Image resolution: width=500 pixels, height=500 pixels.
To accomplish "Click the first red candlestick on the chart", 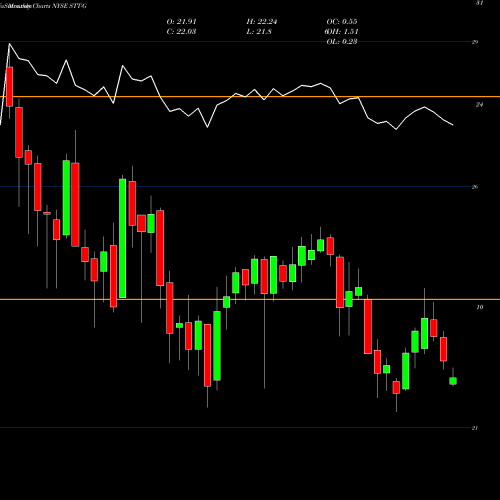I will [9, 87].
